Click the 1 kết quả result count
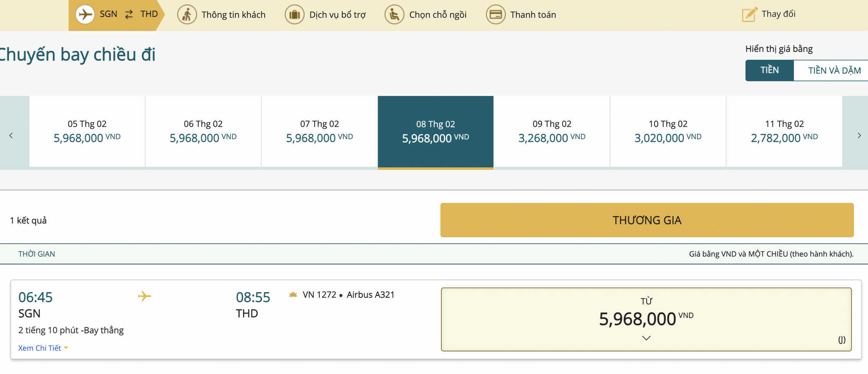 point(28,220)
